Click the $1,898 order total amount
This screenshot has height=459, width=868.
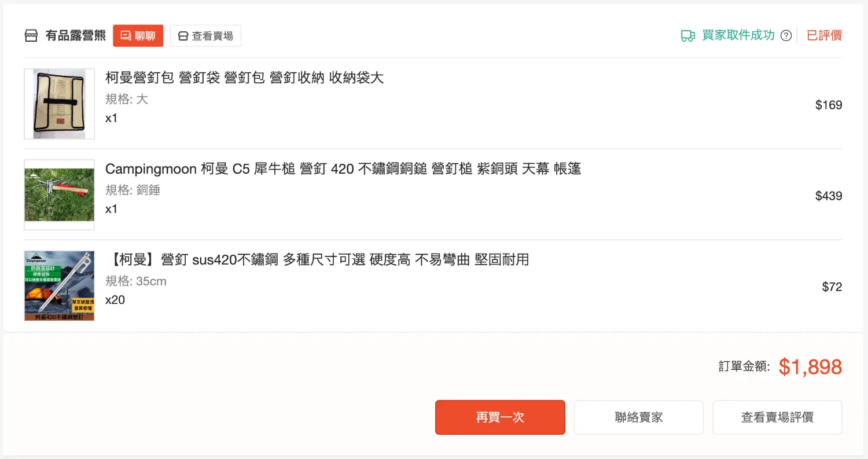point(810,367)
